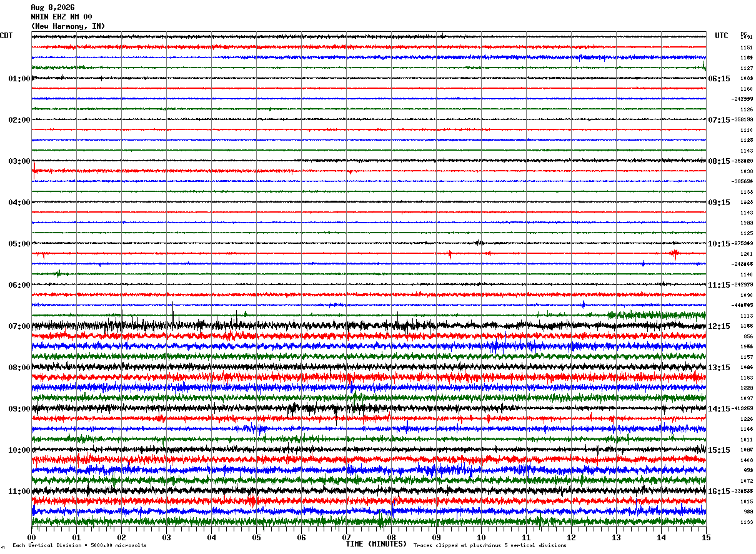Screen dimensions: 756x554
Task: Click the 08:15 UTC time label
Action: point(719,161)
